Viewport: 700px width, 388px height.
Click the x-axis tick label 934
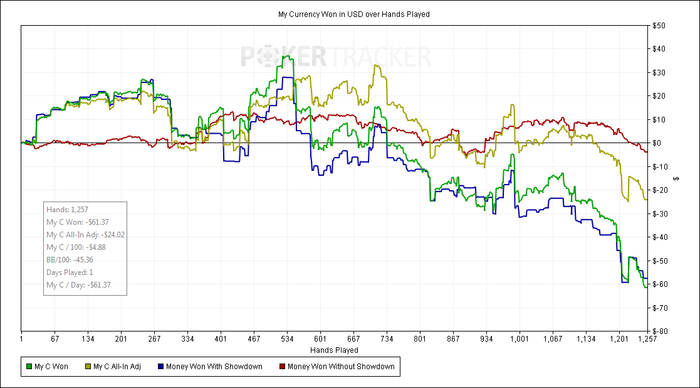(486, 339)
